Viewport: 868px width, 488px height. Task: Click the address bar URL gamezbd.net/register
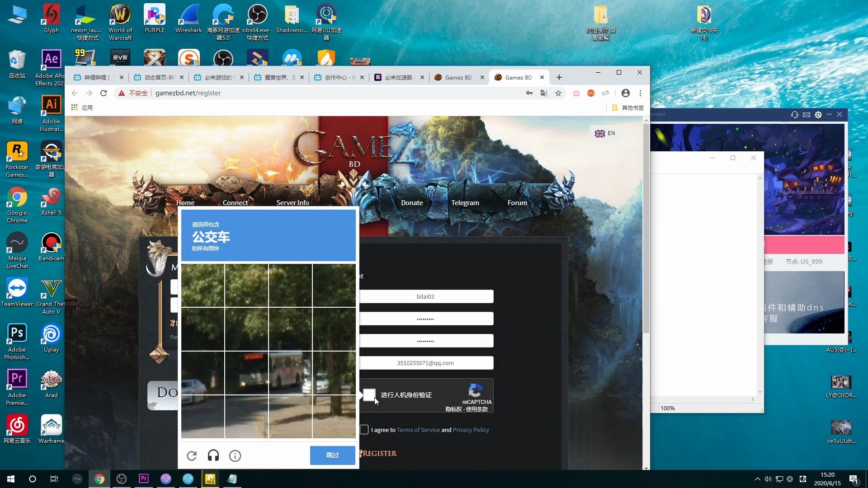click(x=188, y=93)
